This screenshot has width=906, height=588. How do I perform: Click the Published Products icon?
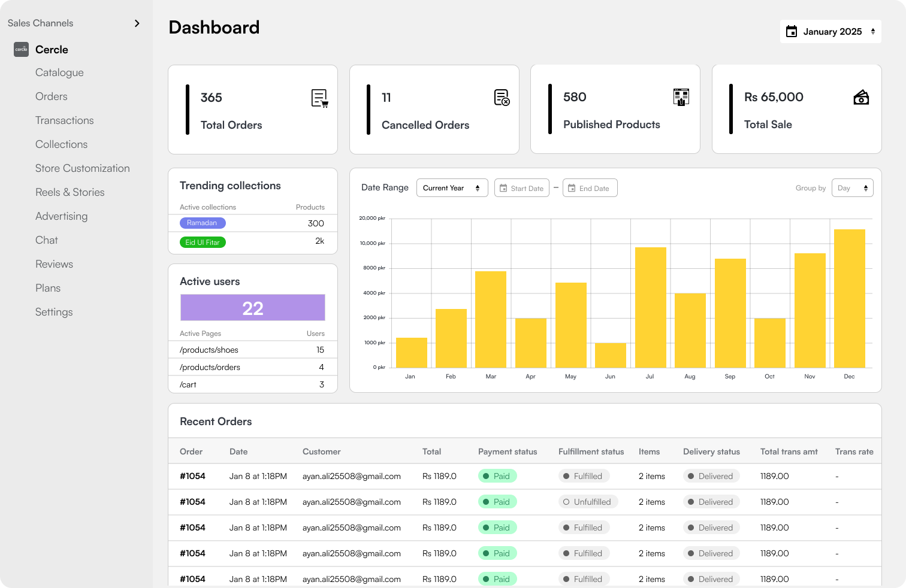click(x=681, y=97)
